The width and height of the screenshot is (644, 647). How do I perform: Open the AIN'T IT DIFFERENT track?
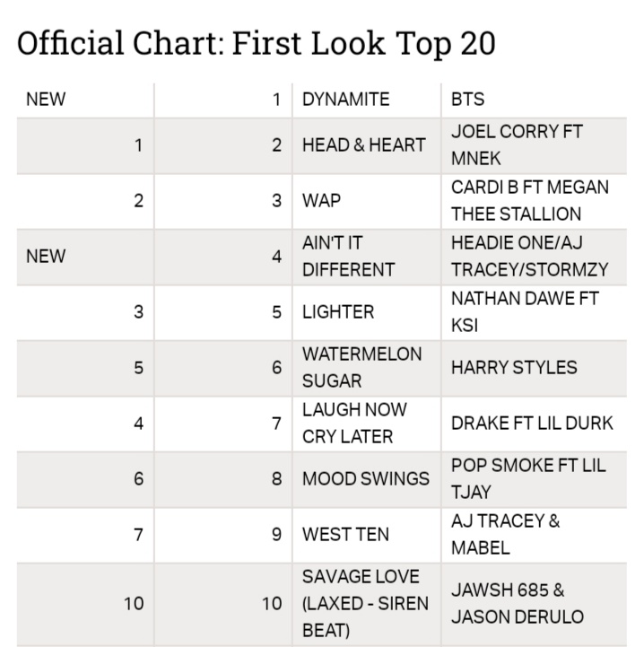click(x=348, y=256)
